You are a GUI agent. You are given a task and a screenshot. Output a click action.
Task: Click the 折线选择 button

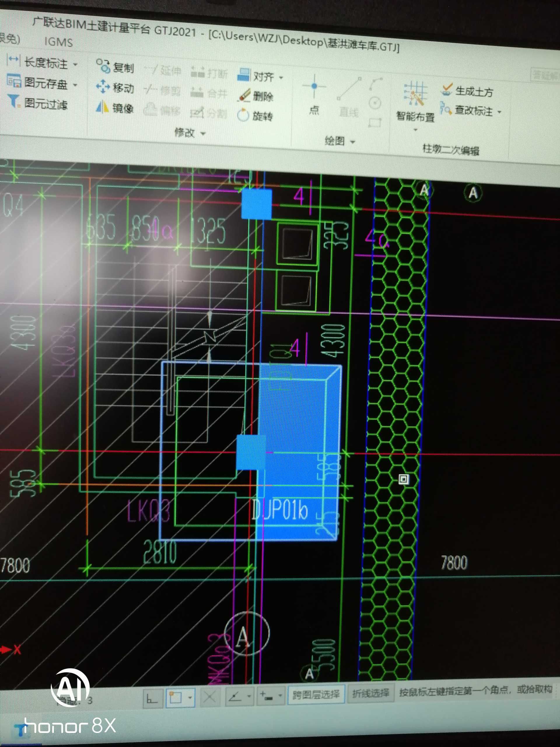371,693
